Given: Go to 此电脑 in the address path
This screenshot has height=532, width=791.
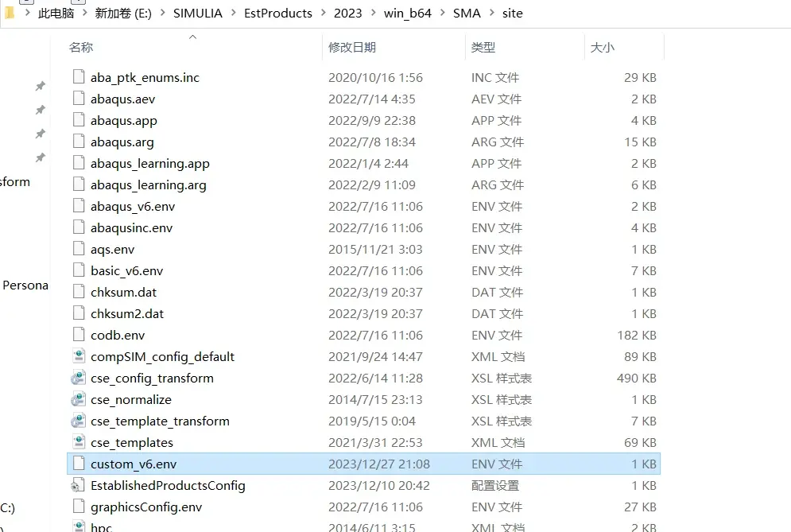Looking at the screenshot, I should 56,14.
